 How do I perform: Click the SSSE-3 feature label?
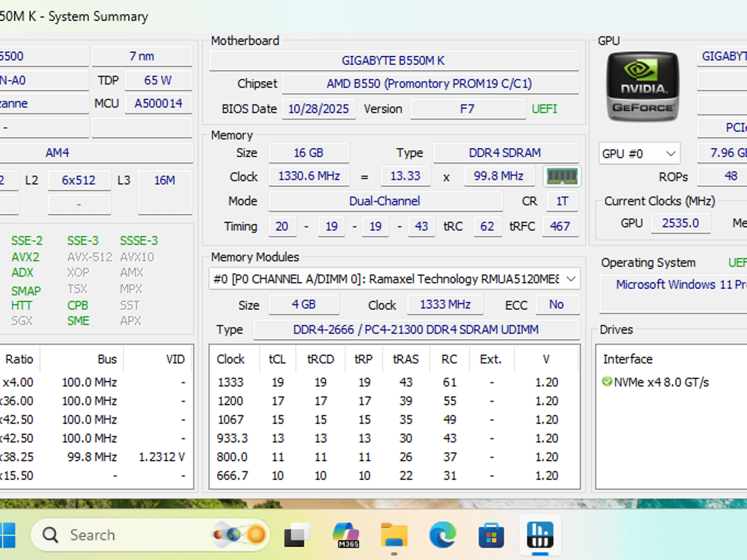point(139,241)
